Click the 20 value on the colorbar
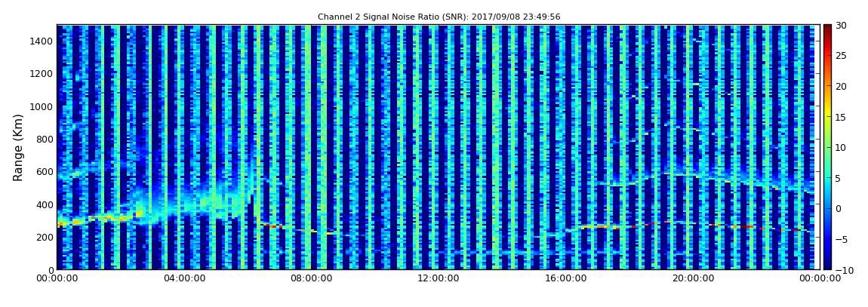This screenshot has height=307, width=868. [842, 86]
